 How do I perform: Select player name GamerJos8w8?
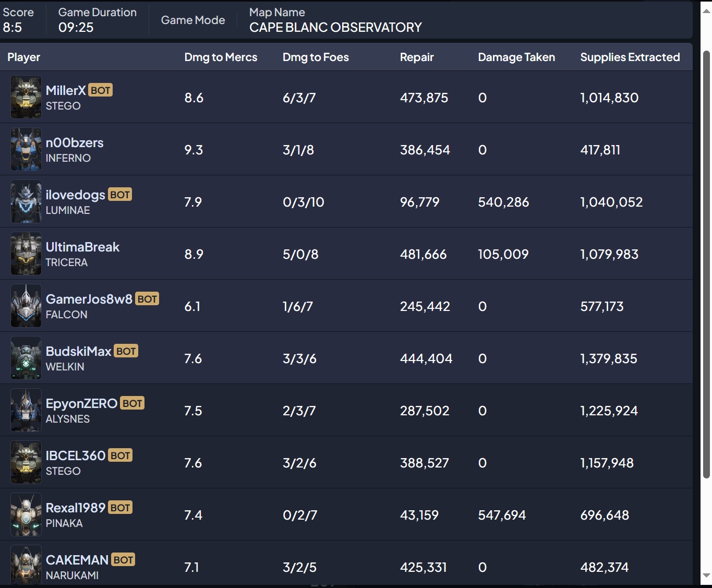(89, 299)
